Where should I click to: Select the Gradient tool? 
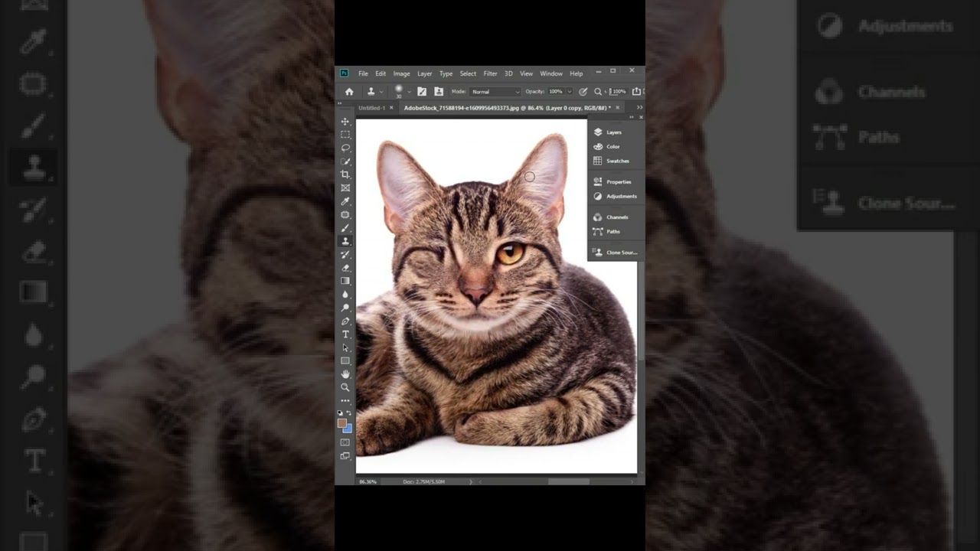(345, 281)
